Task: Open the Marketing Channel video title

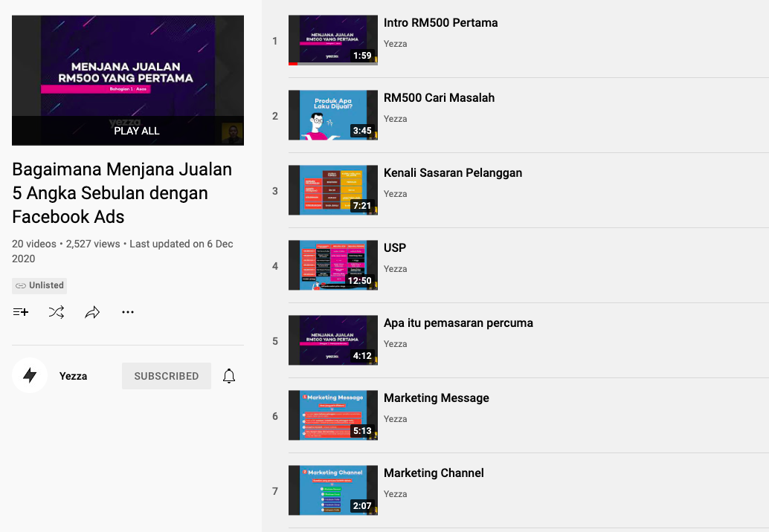Action: [434, 473]
